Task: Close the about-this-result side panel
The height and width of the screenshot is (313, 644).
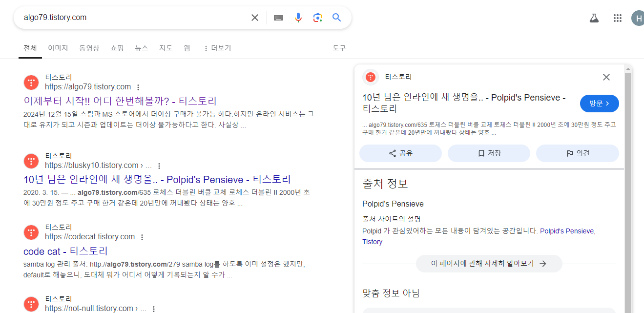Action: tap(606, 77)
